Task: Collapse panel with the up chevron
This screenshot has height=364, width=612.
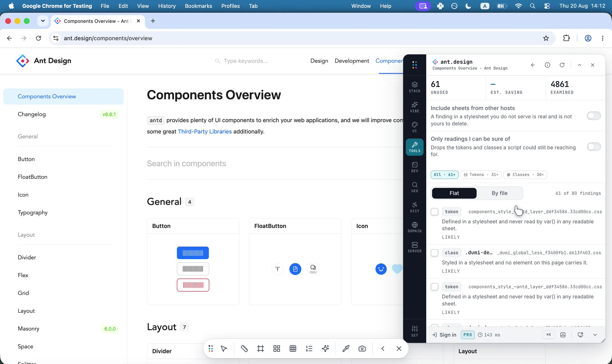Action: click(x=579, y=65)
